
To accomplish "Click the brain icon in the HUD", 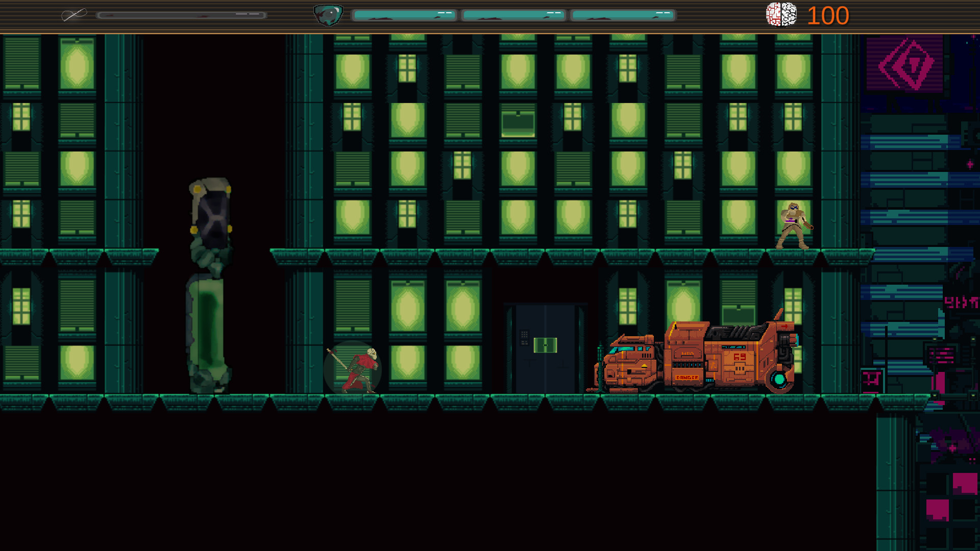I will coord(781,14).
